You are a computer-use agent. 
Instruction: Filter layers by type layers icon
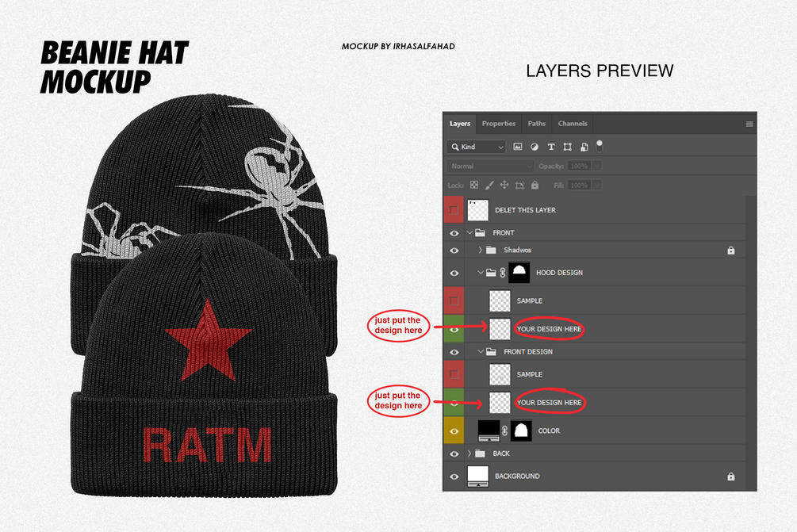551,147
